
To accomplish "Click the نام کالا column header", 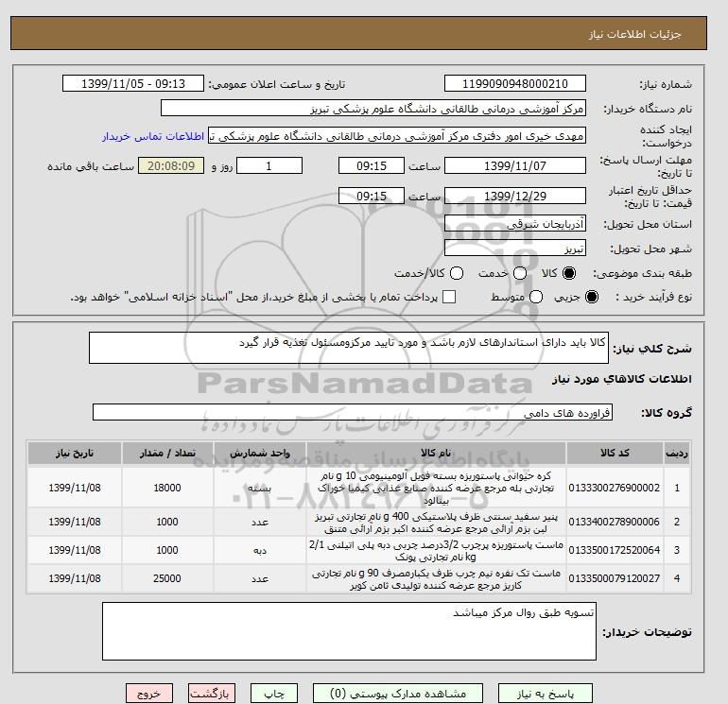I will (436, 453).
